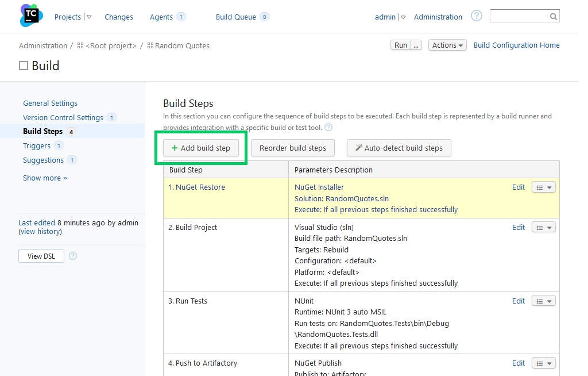588x376 pixels.
Task: Click the Root project grid icon in breadcrumb
Action: point(80,46)
